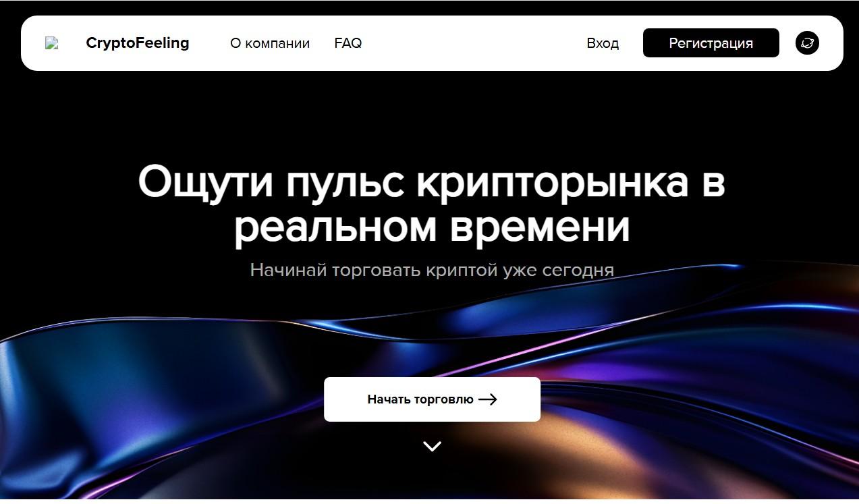Click the right arrow inside Начать торговлю
Screen dimensions: 859x504
tap(487, 399)
